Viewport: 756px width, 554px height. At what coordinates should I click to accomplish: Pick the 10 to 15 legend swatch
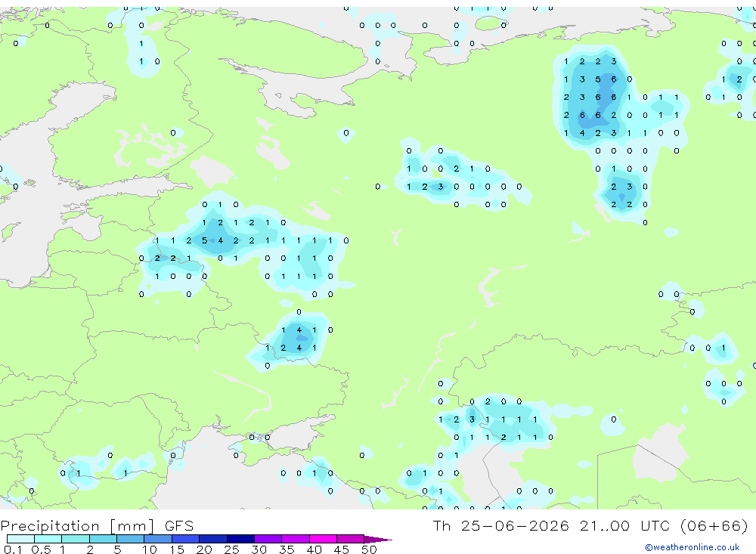coord(158,539)
